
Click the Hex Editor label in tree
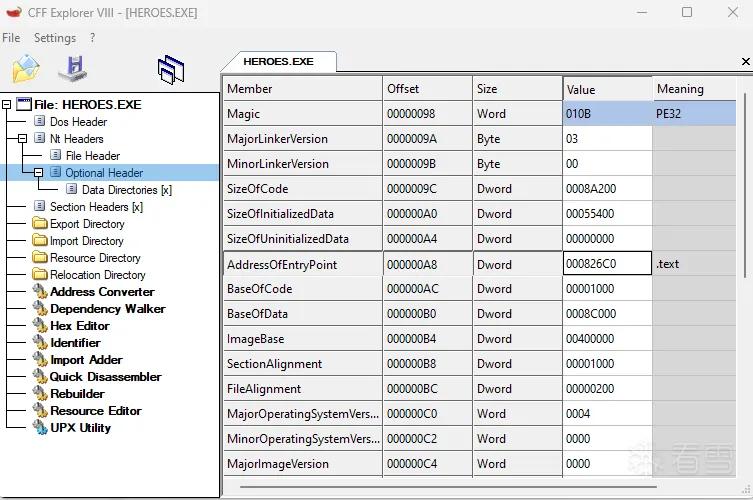(x=80, y=326)
